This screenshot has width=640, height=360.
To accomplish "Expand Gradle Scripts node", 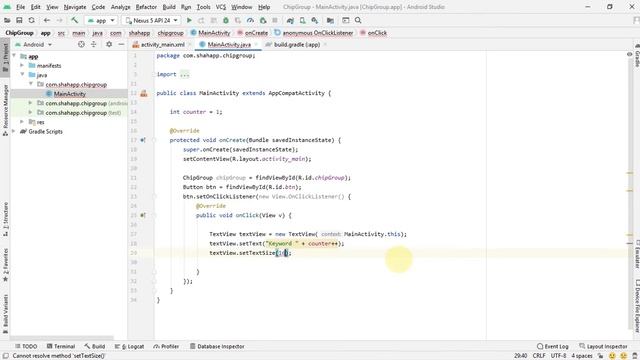I will pyautogui.click(x=14, y=131).
